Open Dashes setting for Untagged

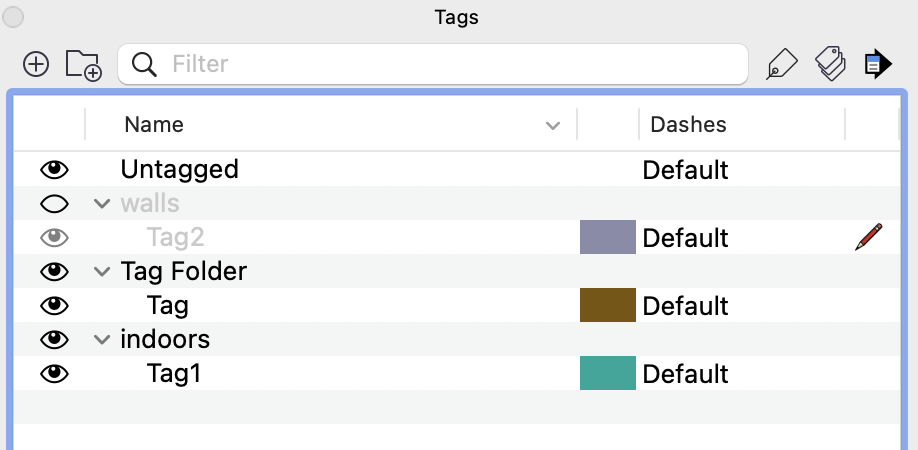[x=685, y=170]
